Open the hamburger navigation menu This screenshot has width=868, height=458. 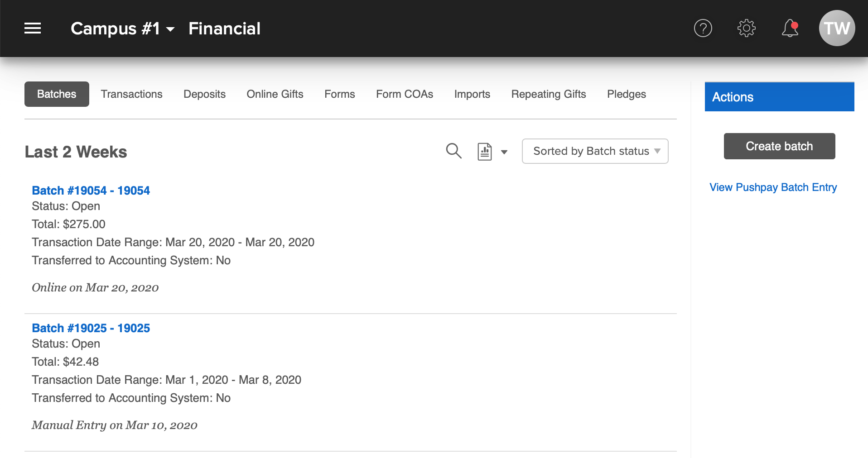[33, 29]
